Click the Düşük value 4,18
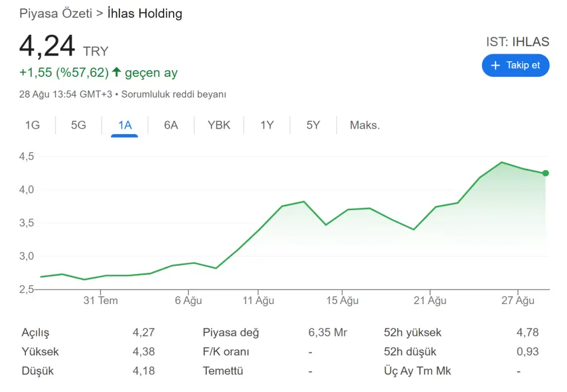567x392 pixels. pos(144,371)
